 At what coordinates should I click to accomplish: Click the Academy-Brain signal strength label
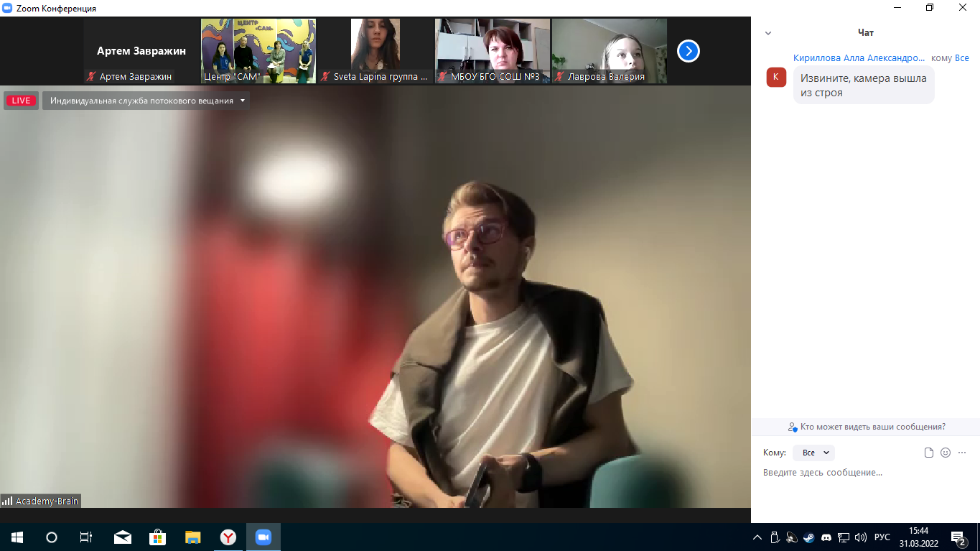[41, 501]
